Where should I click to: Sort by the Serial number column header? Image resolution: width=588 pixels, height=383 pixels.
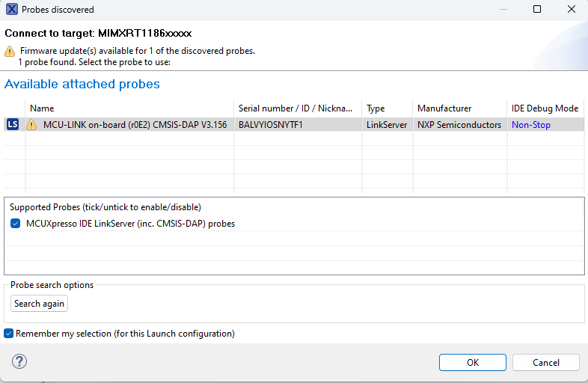[x=298, y=108]
